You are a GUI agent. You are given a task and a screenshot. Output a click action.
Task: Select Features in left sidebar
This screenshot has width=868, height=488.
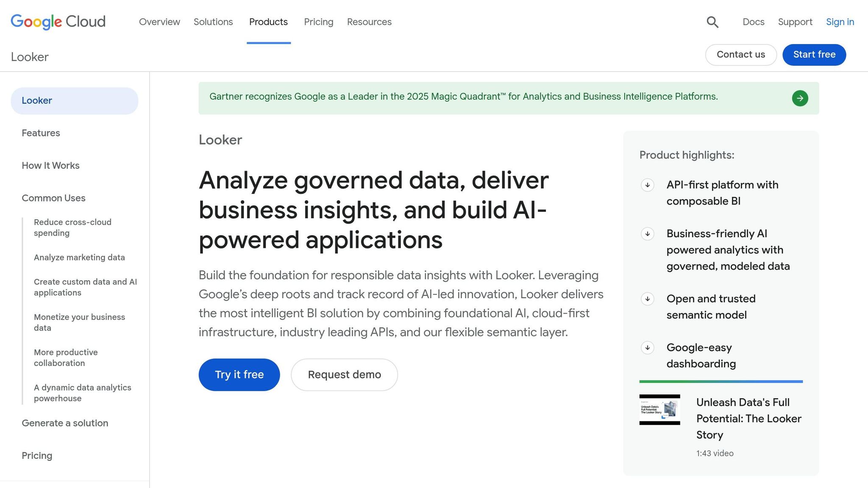(41, 133)
